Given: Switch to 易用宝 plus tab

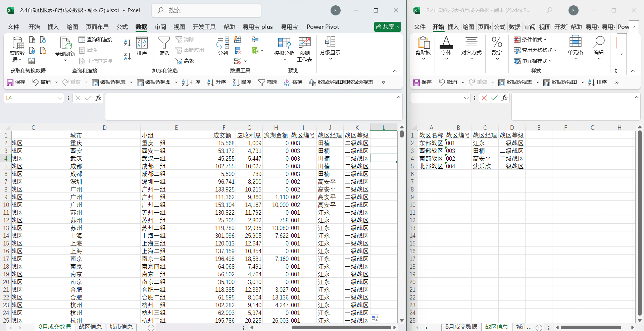Looking at the screenshot, I should pos(258,27).
